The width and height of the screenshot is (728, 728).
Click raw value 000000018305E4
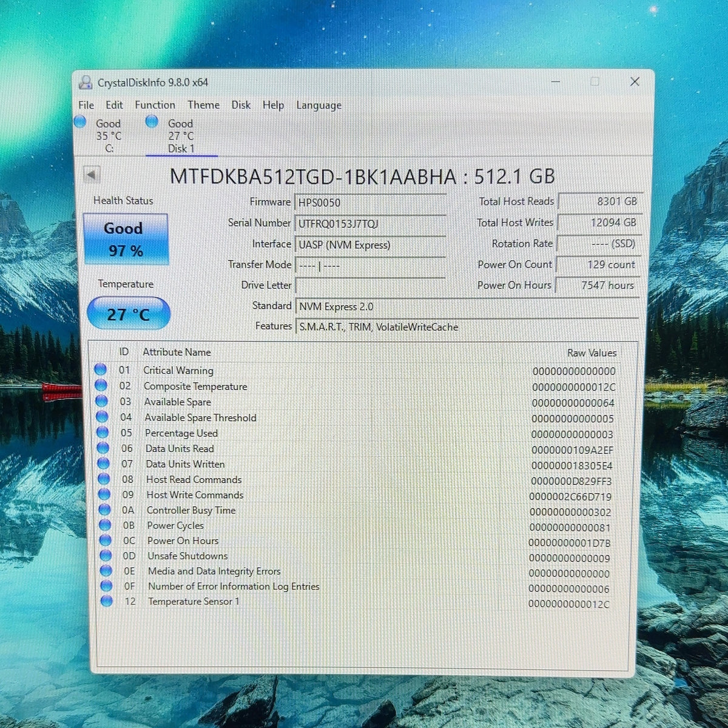571,466
